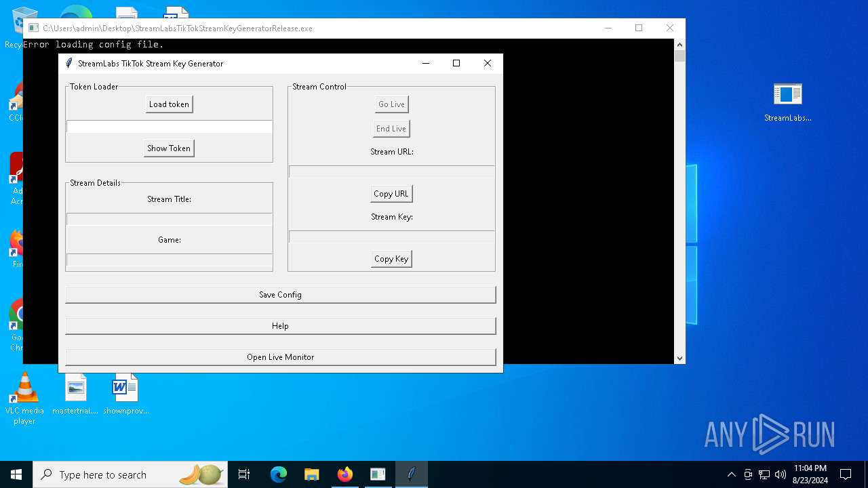The height and width of the screenshot is (488, 868).
Task: Click the Go Live button
Action: [x=391, y=104]
